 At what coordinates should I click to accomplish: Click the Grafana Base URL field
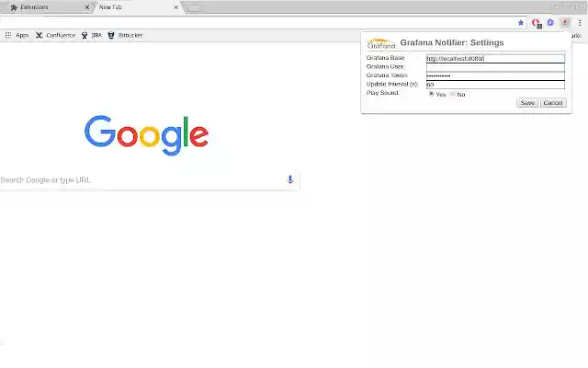[495, 59]
